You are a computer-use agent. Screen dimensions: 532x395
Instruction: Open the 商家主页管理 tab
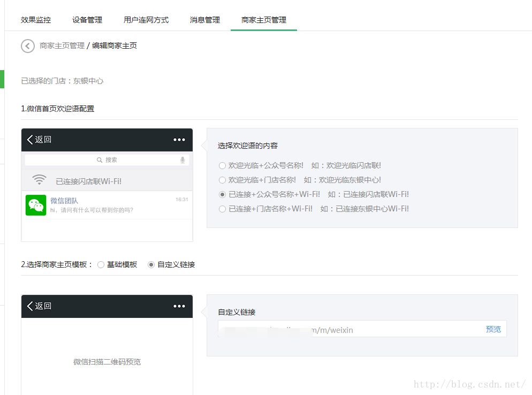pyautogui.click(x=264, y=20)
